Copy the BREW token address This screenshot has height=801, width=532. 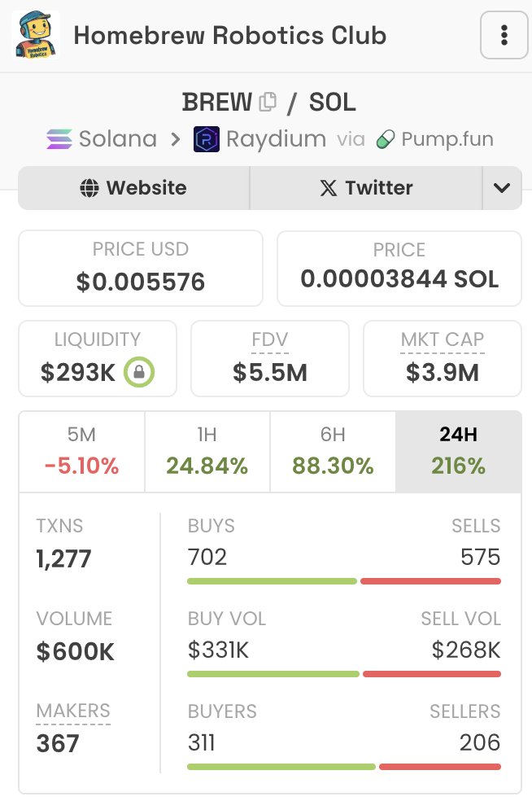point(267,103)
